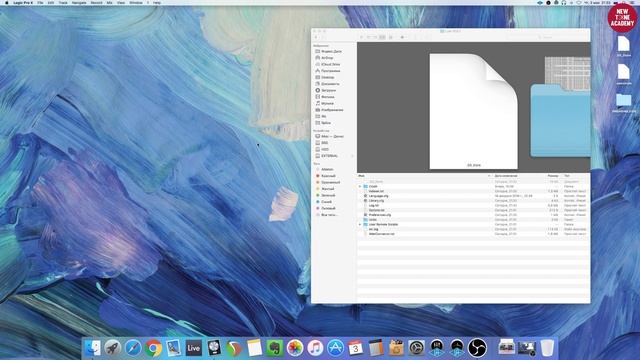Open the Track menu

tap(63, 2)
